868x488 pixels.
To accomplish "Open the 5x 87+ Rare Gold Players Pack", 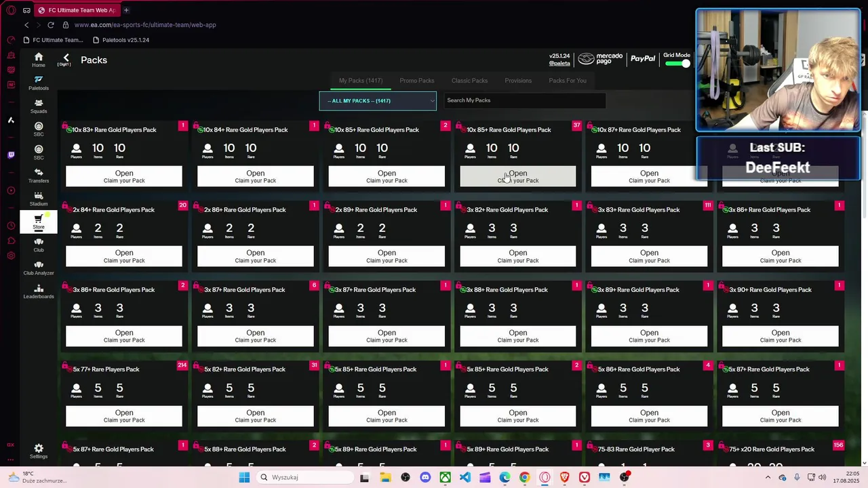I will pyautogui.click(x=781, y=416).
